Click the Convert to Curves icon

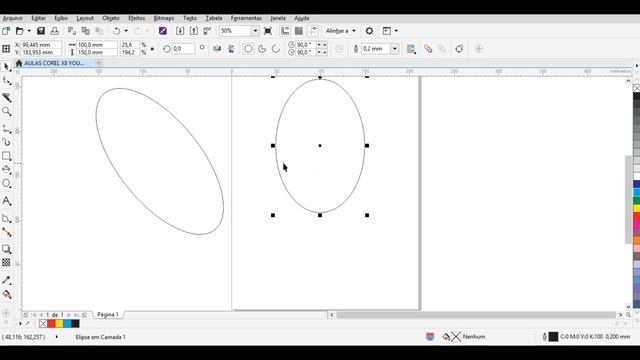point(459,49)
